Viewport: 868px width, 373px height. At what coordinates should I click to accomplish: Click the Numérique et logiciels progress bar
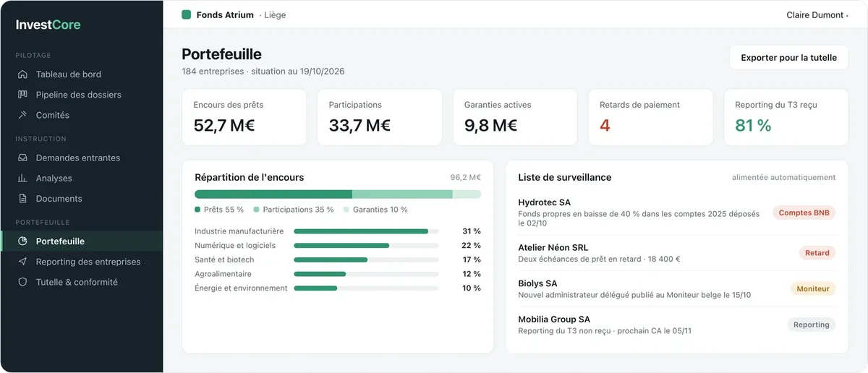tap(366, 246)
